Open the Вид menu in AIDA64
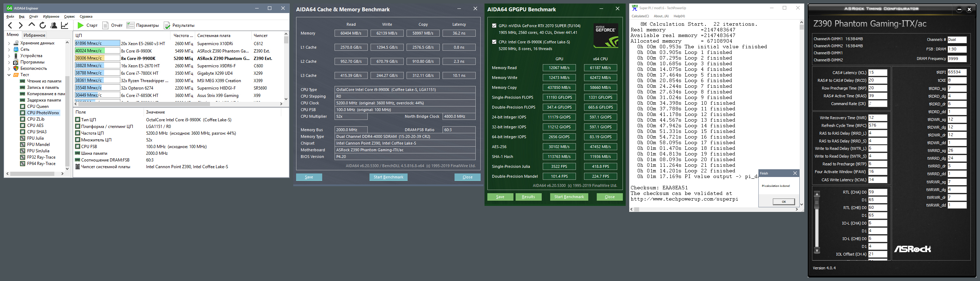The height and width of the screenshot is (281, 980). click(22, 17)
